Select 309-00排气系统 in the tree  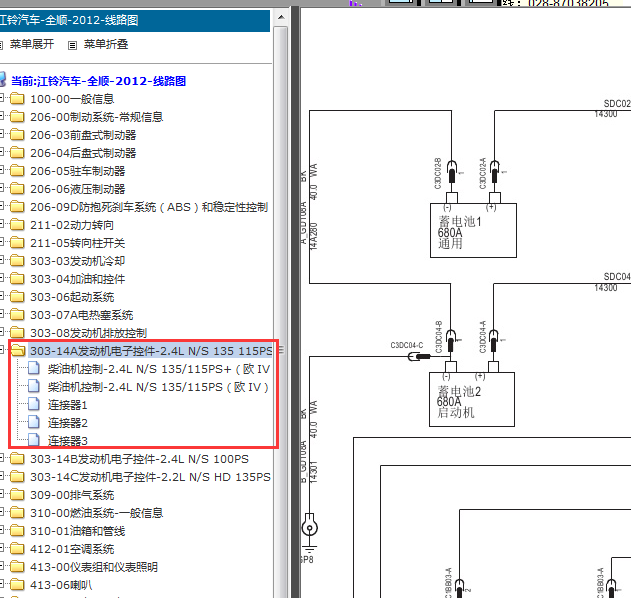(x=72, y=495)
